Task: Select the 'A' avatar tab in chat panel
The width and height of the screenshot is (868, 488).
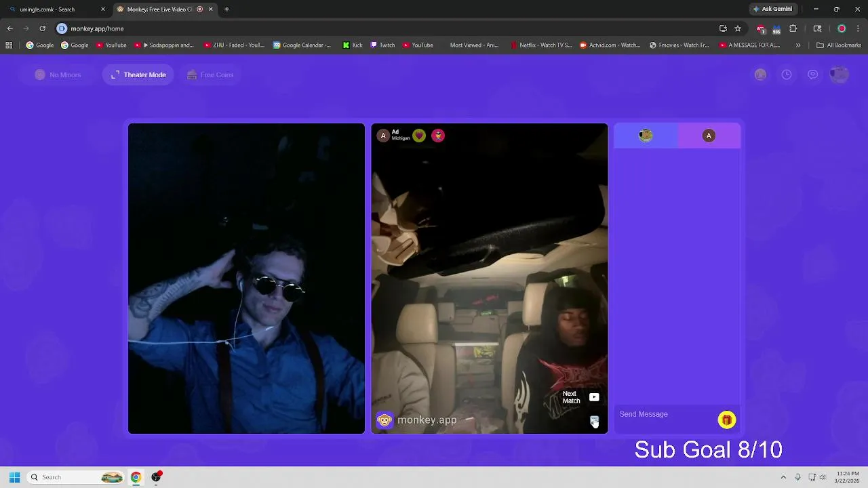Action: coord(709,136)
